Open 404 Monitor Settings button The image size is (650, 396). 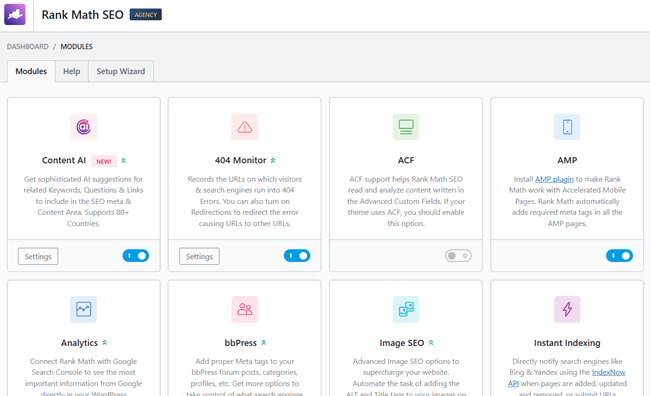coord(199,256)
